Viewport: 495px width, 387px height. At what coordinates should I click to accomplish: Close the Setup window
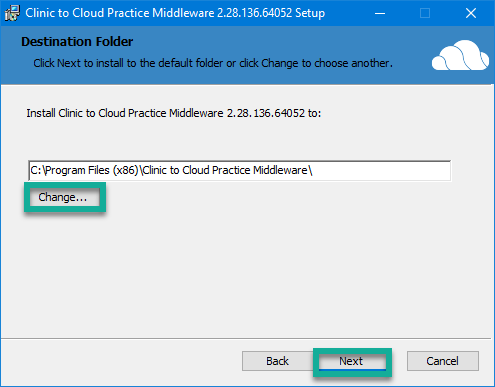pos(471,13)
